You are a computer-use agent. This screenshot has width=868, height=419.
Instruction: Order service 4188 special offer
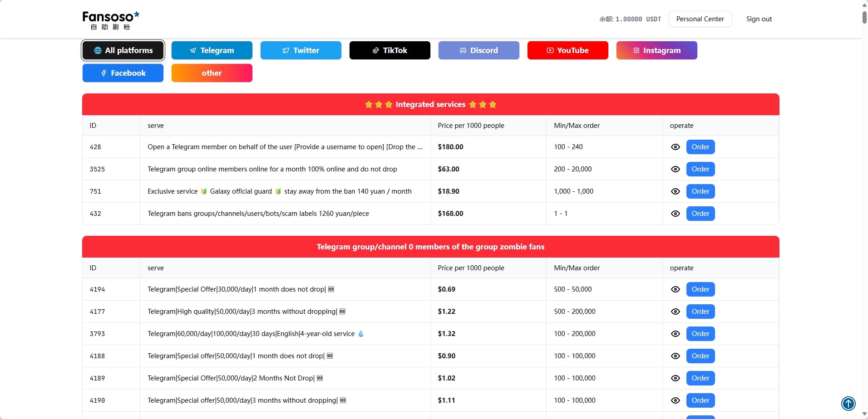coord(700,356)
